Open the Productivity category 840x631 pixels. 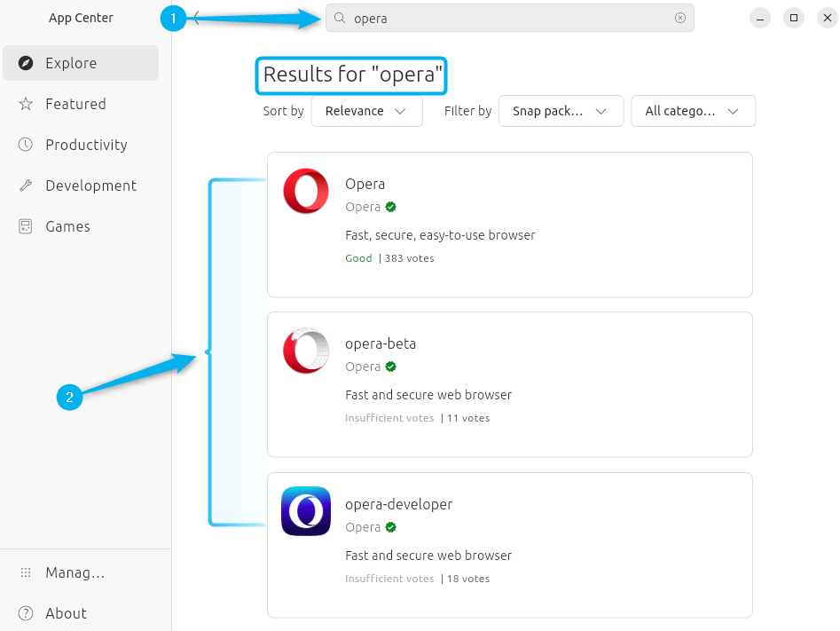coord(86,145)
